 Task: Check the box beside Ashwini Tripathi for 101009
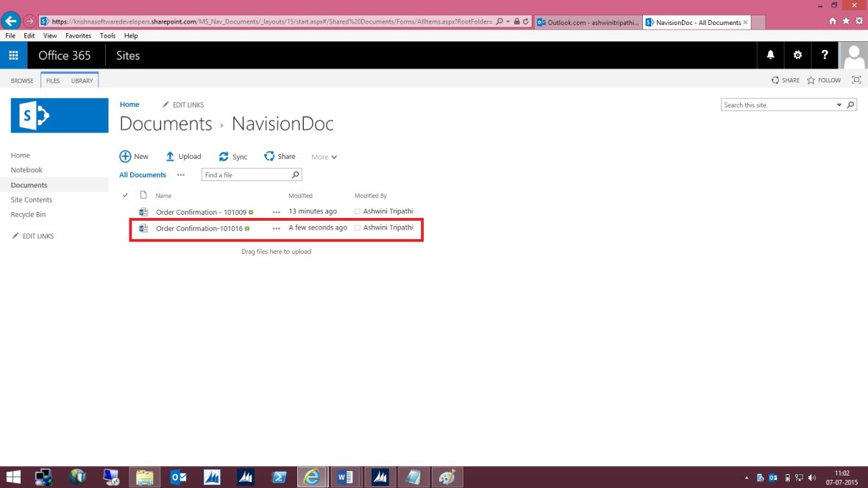tap(357, 211)
